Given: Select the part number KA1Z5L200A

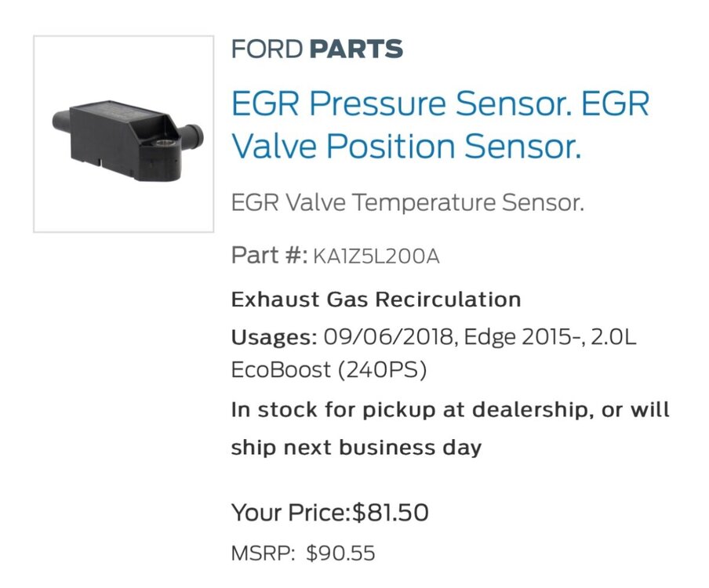Looking at the screenshot, I should pyautogui.click(x=376, y=256).
